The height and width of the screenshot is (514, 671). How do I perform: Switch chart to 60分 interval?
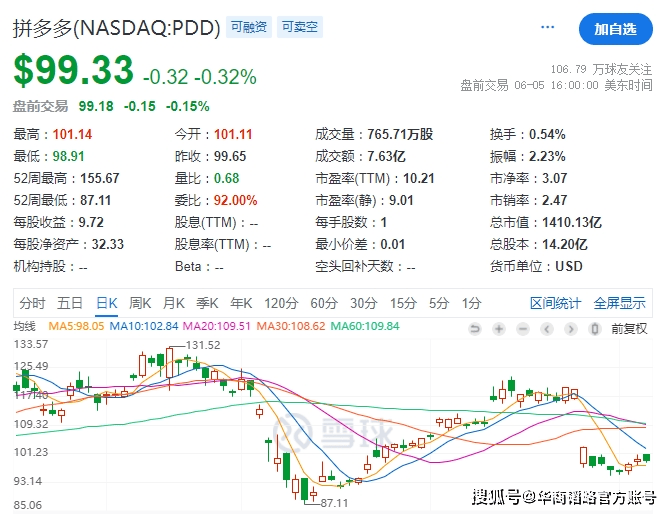pos(324,303)
